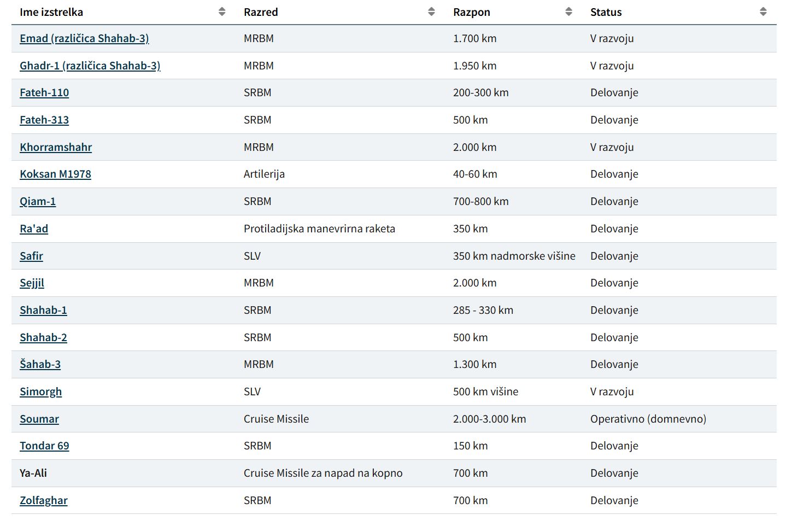Select 'Operativno (domnevno)' status cell
786x532 pixels.
679,419
